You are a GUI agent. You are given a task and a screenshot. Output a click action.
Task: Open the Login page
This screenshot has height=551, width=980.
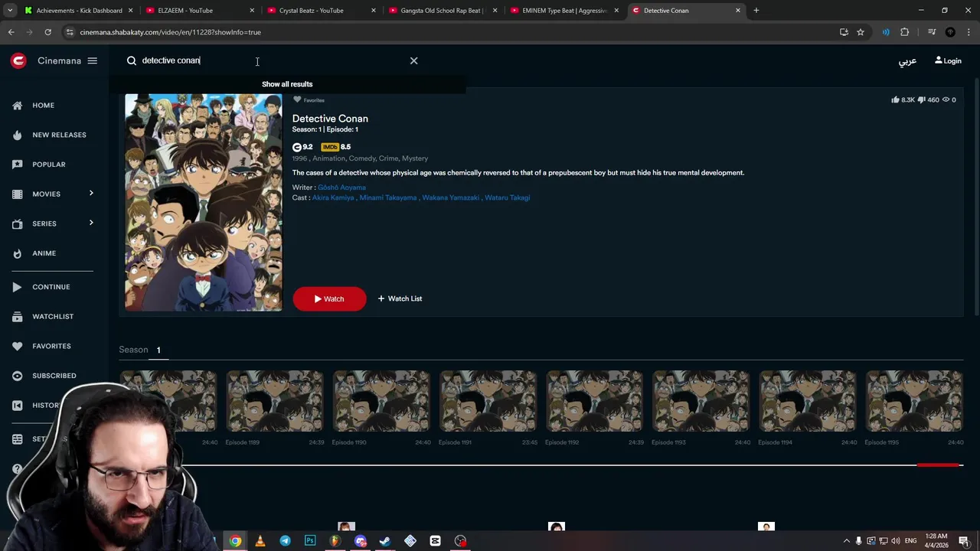pyautogui.click(x=948, y=60)
